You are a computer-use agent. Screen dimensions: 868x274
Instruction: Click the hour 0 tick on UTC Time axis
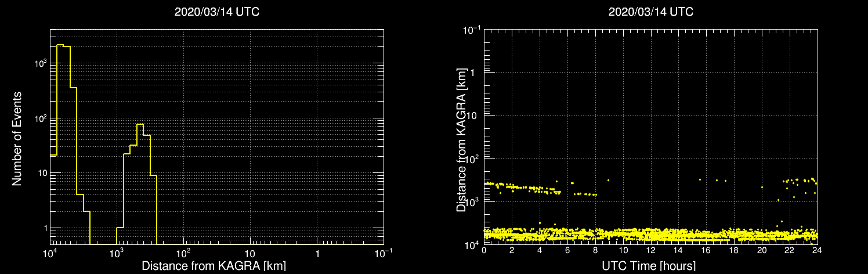point(484,251)
